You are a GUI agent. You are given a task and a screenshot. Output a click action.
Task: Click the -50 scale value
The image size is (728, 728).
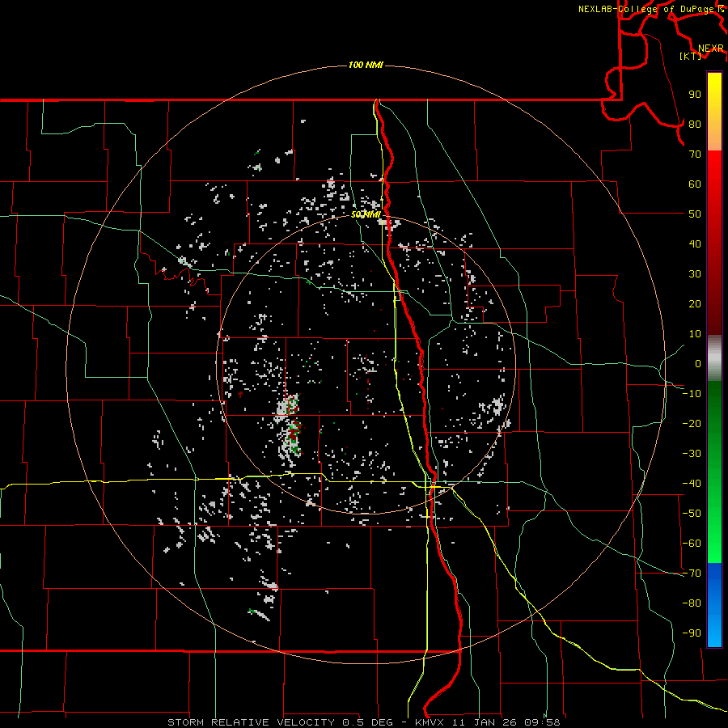click(692, 513)
